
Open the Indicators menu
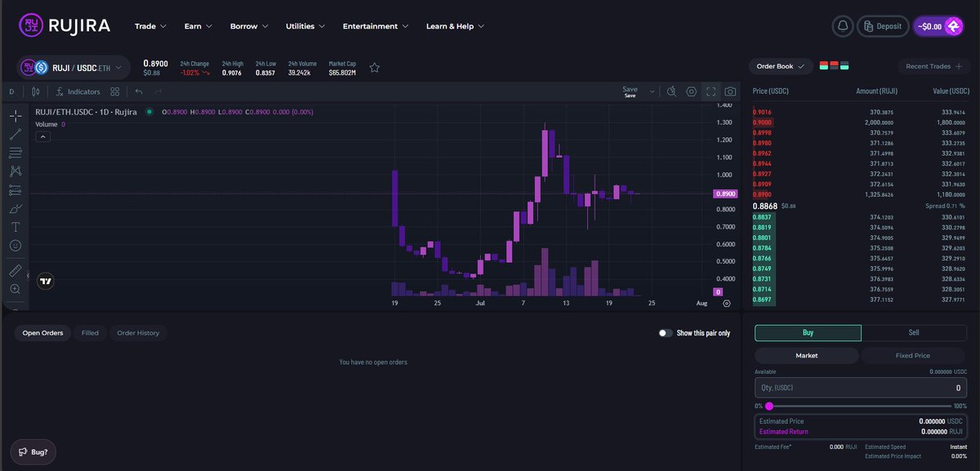[78, 92]
